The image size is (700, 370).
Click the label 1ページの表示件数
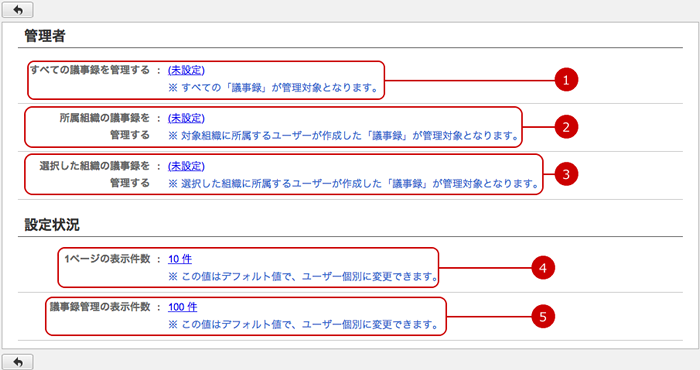pyautogui.click(x=107, y=259)
